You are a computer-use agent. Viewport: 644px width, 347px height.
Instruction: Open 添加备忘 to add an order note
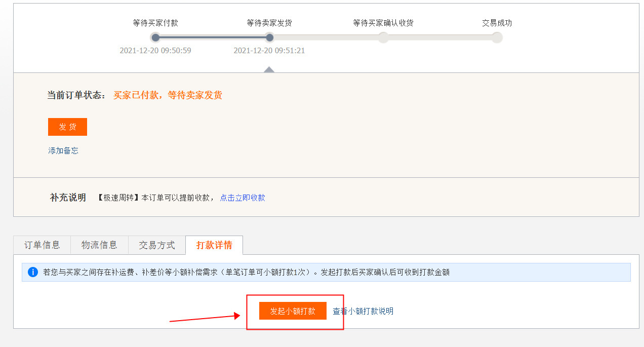pyautogui.click(x=63, y=150)
